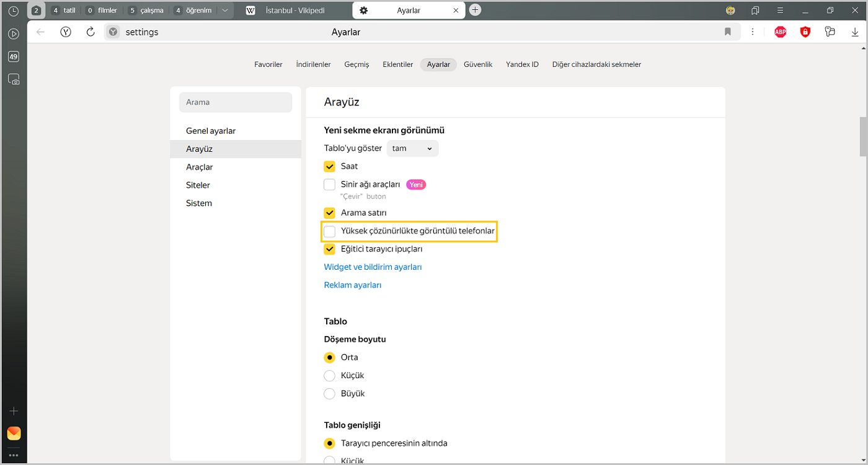This screenshot has width=868, height=465.
Task: Open the browser hamburger menu
Action: (780, 11)
